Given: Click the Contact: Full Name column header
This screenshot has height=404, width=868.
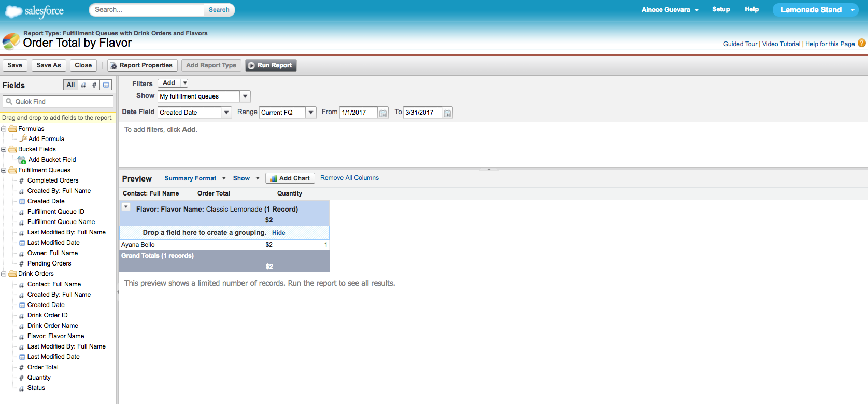Looking at the screenshot, I should click(x=156, y=193).
